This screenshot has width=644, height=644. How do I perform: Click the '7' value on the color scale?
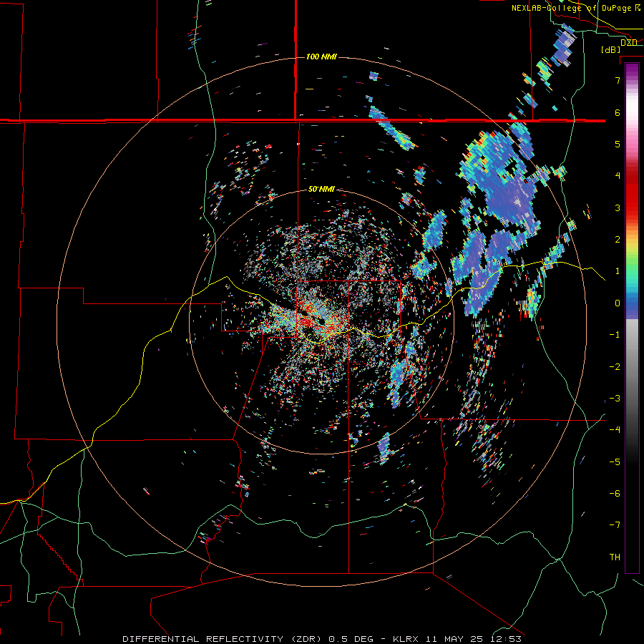[618, 80]
